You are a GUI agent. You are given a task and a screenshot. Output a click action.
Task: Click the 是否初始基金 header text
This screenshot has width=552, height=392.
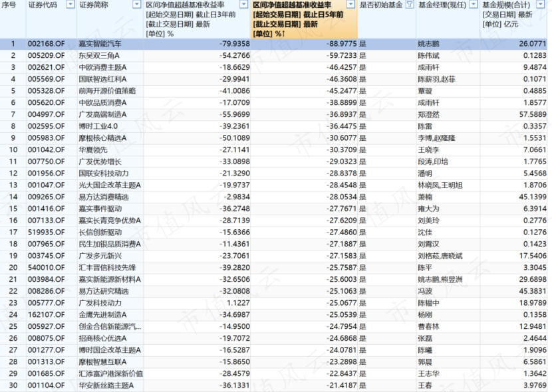pyautogui.click(x=381, y=5)
